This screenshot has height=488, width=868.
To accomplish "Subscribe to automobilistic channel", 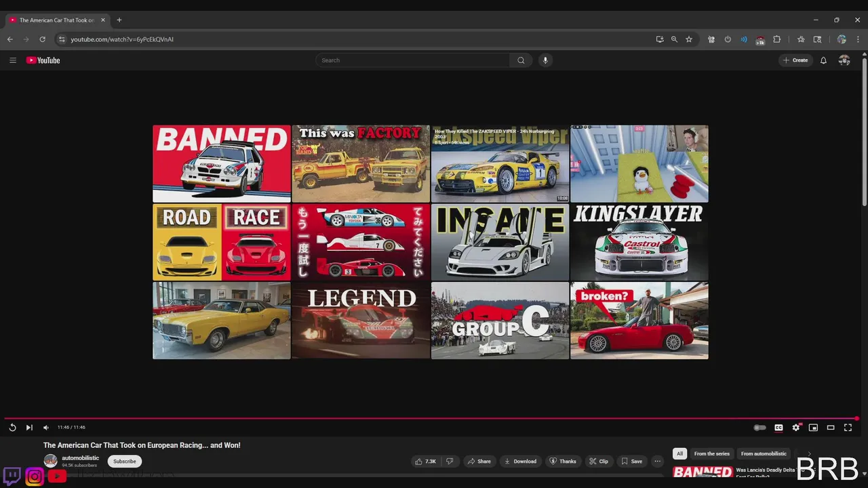I will pos(125,462).
